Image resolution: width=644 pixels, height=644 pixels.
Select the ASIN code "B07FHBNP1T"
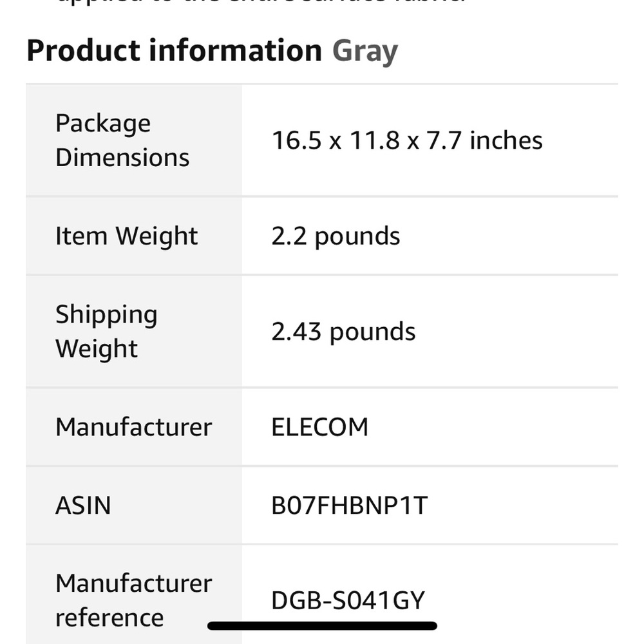[349, 506]
